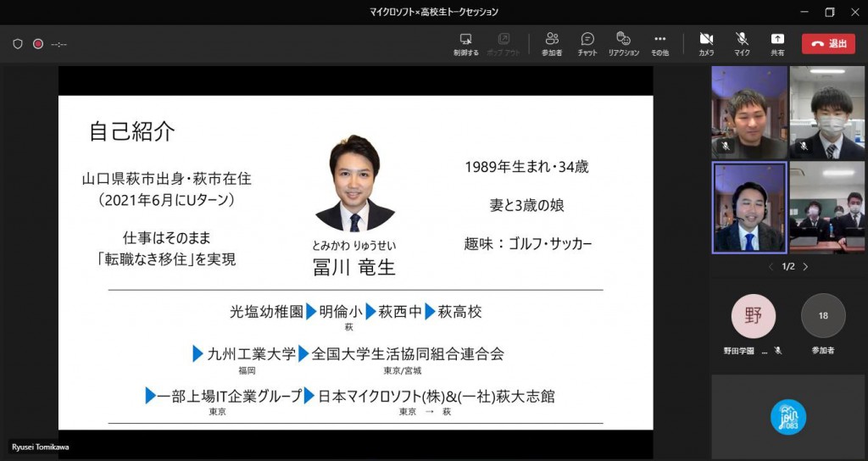The height and width of the screenshot is (461, 868).
Task: Click the presenter portrait photo on slide
Action: coord(355,184)
